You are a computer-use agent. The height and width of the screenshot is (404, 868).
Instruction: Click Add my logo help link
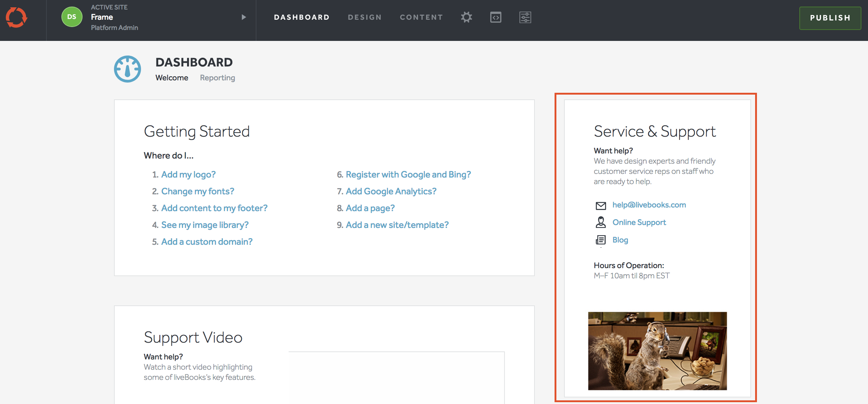coord(188,174)
